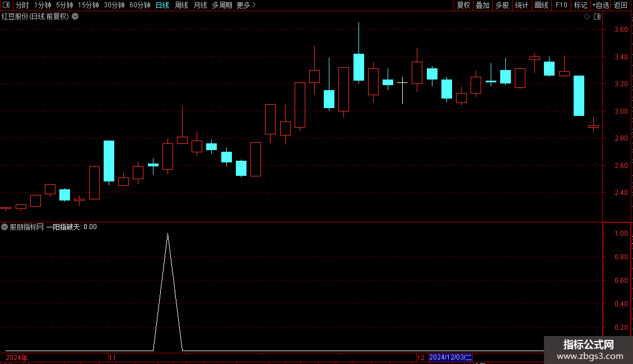Click the highest candle with 3.60 wick
Screen dimensions: 633x364
359,67
